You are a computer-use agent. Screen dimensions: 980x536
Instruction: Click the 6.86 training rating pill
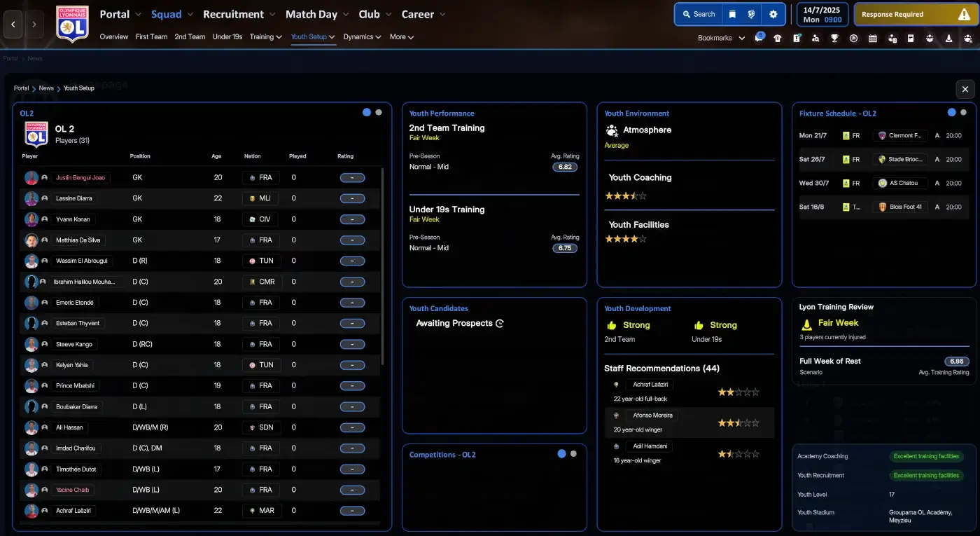coord(956,362)
